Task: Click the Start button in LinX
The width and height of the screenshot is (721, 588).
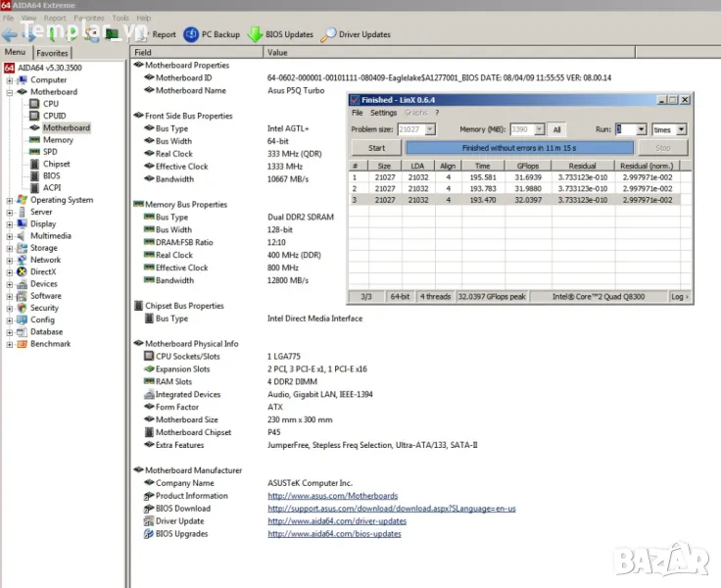Action: 376,148
